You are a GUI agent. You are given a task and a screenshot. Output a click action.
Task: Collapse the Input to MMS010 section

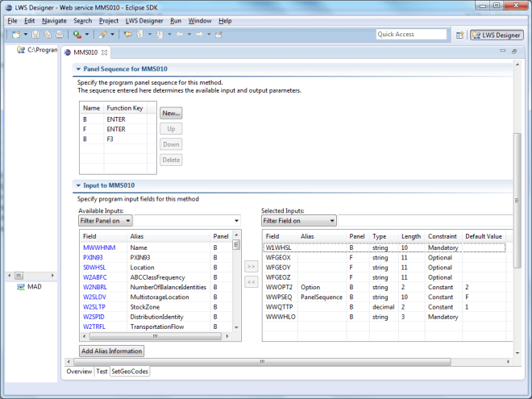coord(79,185)
